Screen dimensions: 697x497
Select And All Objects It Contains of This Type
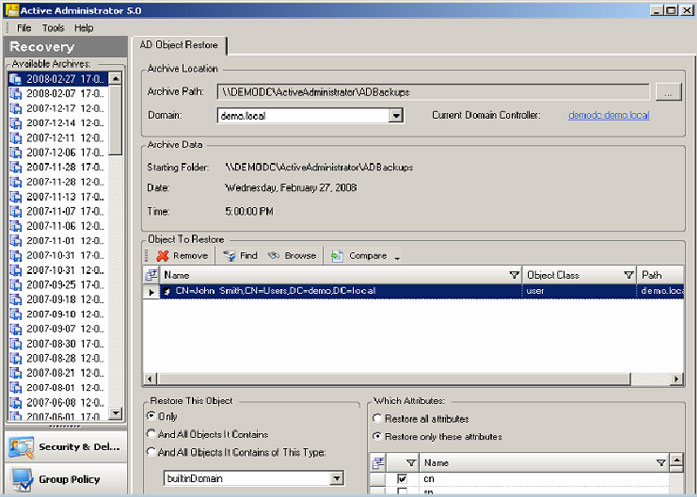pyautogui.click(x=151, y=452)
